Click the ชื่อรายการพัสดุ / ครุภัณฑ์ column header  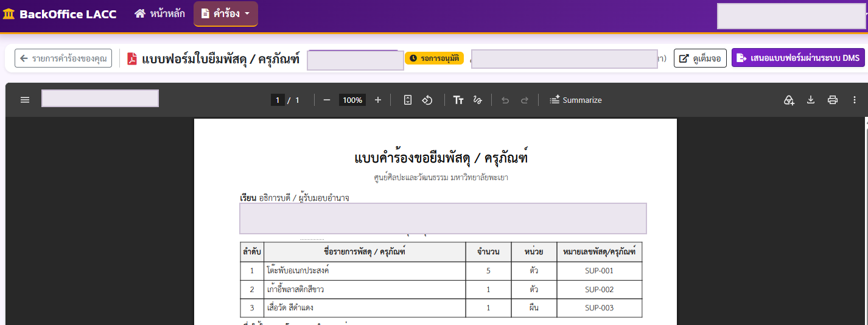coord(365,251)
